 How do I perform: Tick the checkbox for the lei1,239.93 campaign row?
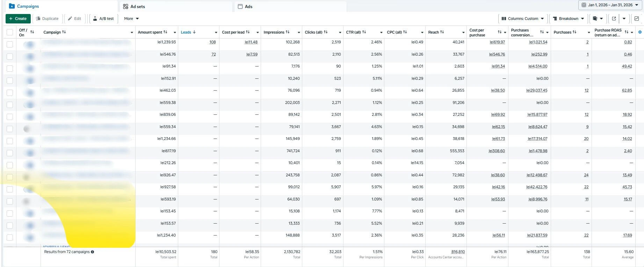coord(10,44)
